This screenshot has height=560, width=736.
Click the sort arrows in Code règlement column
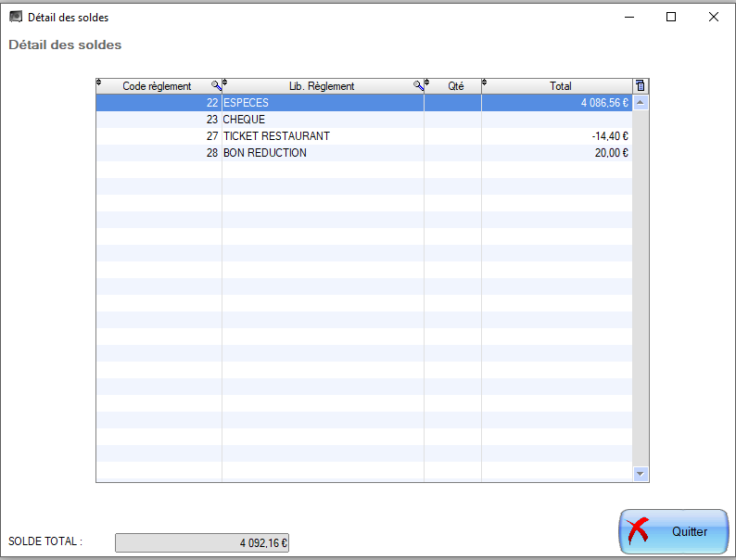99,83
